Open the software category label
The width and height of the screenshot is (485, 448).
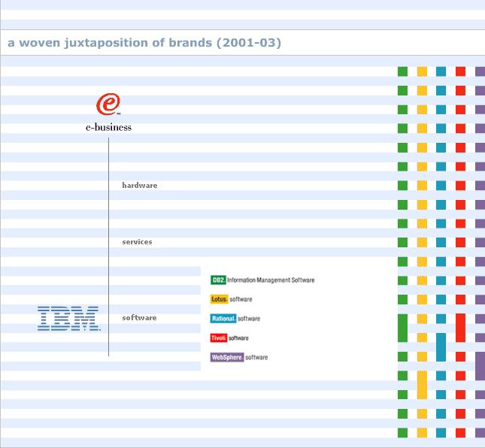[x=139, y=317]
